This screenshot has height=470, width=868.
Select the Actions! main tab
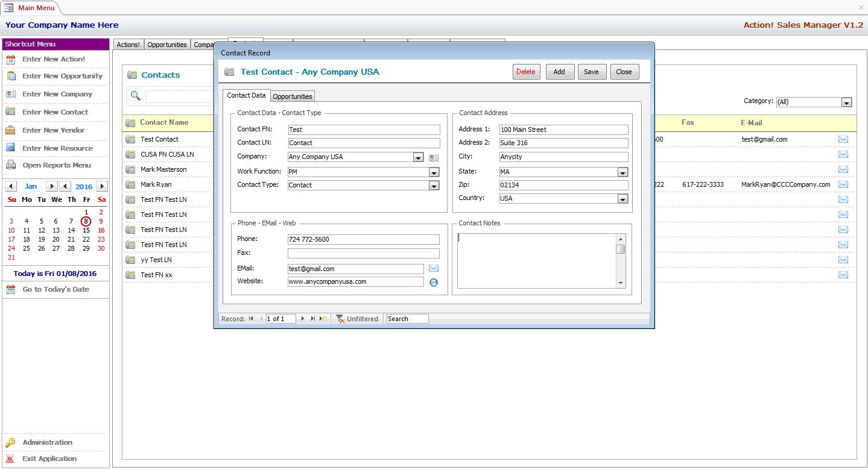tap(128, 45)
